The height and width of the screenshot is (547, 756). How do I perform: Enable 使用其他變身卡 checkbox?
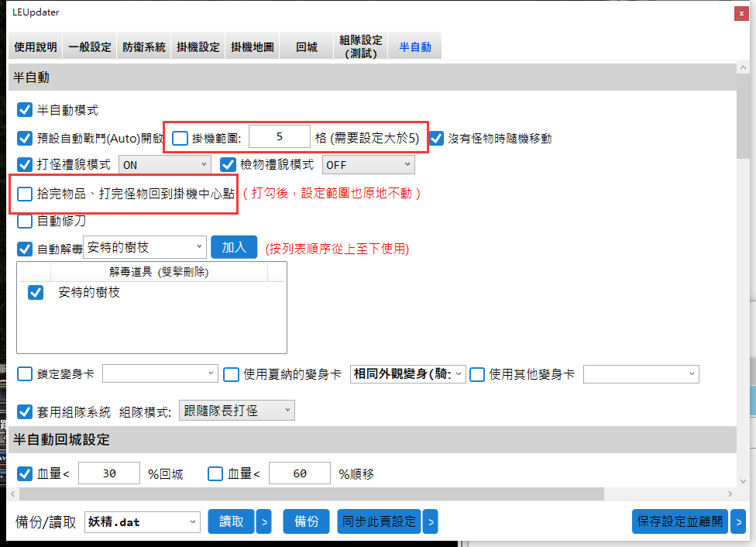(477, 374)
